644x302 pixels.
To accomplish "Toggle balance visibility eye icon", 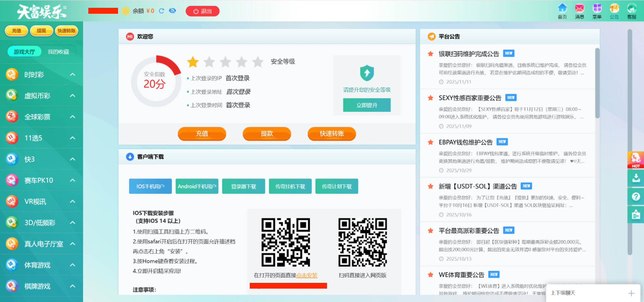I will pos(173,11).
